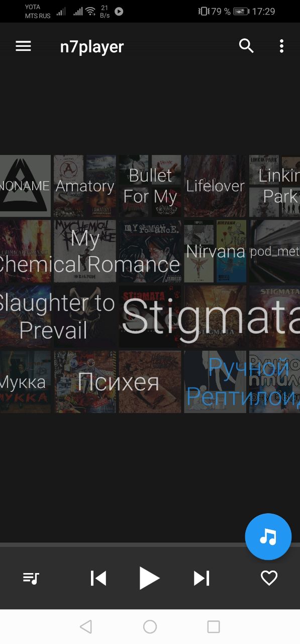The image size is (300, 644).
Task: Open the three-dot overflow menu
Action: pyautogui.click(x=281, y=46)
